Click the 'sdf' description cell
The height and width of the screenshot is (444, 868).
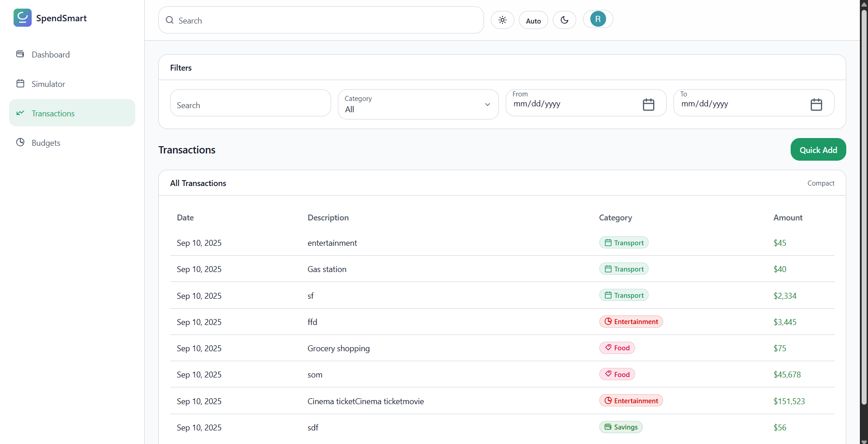click(313, 428)
